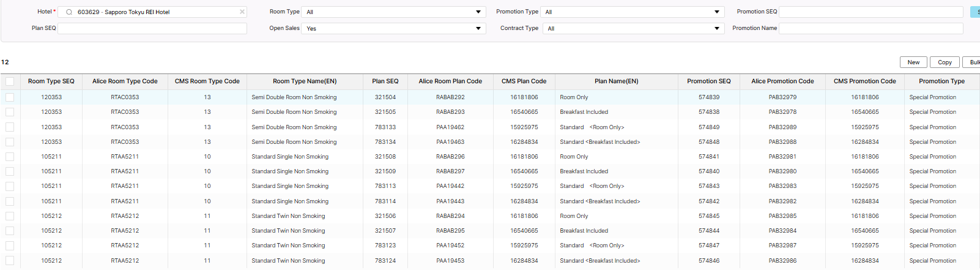Click the New button

pos(913,62)
